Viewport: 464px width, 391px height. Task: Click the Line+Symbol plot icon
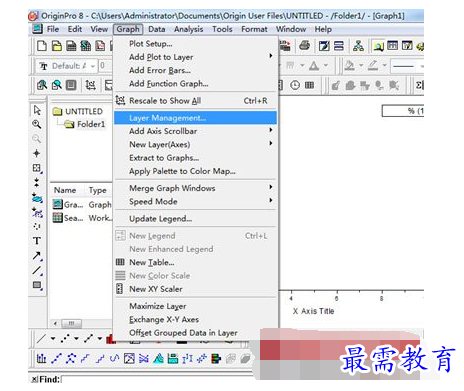pyautogui.click(x=89, y=339)
